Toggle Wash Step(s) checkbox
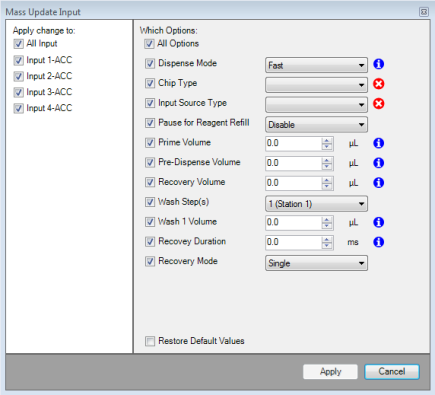This screenshot has width=435, height=395. tap(150, 202)
